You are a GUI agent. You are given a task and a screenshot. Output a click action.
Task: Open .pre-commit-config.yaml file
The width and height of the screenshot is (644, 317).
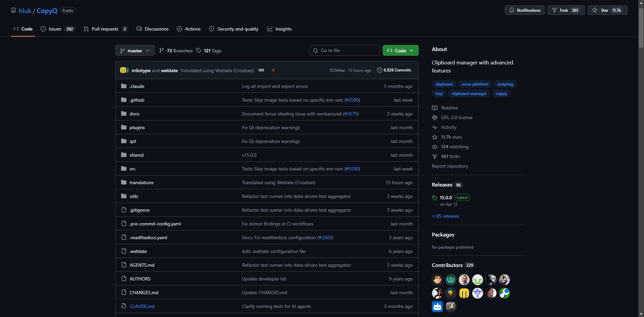point(155,224)
